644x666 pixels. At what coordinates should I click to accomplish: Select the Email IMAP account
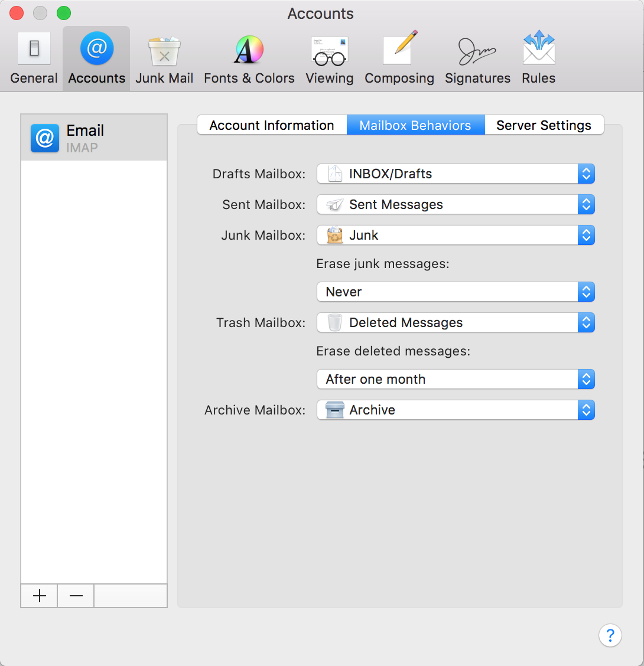click(94, 138)
